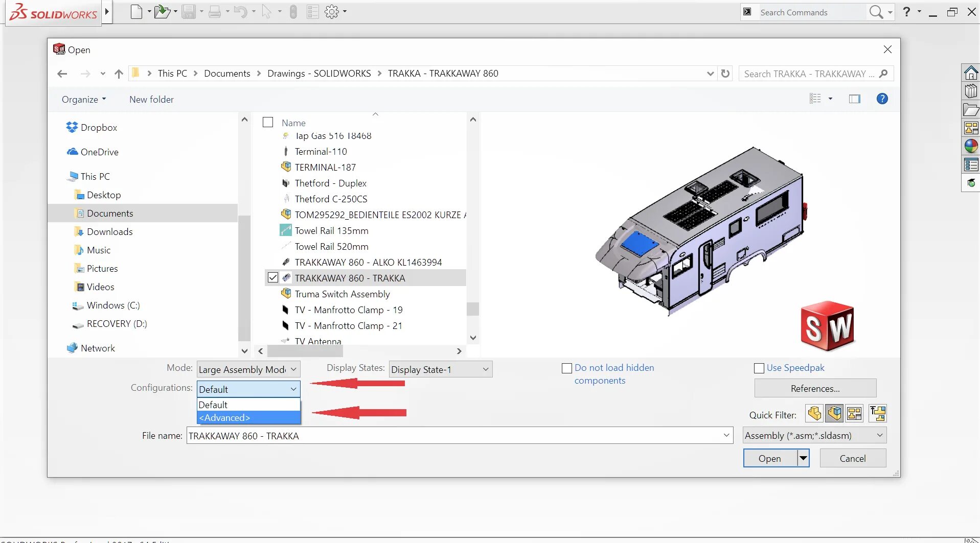This screenshot has width=980, height=543.
Task: Filter files to show only parts
Action: pyautogui.click(x=814, y=413)
